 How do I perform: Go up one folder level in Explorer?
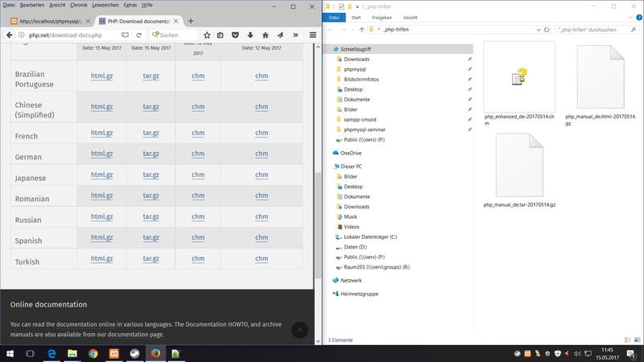[x=361, y=29]
